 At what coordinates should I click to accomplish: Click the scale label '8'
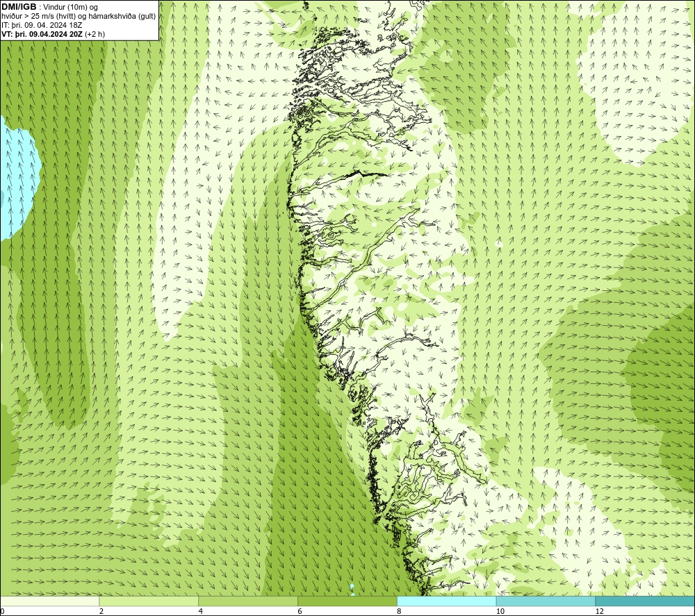pos(400,612)
